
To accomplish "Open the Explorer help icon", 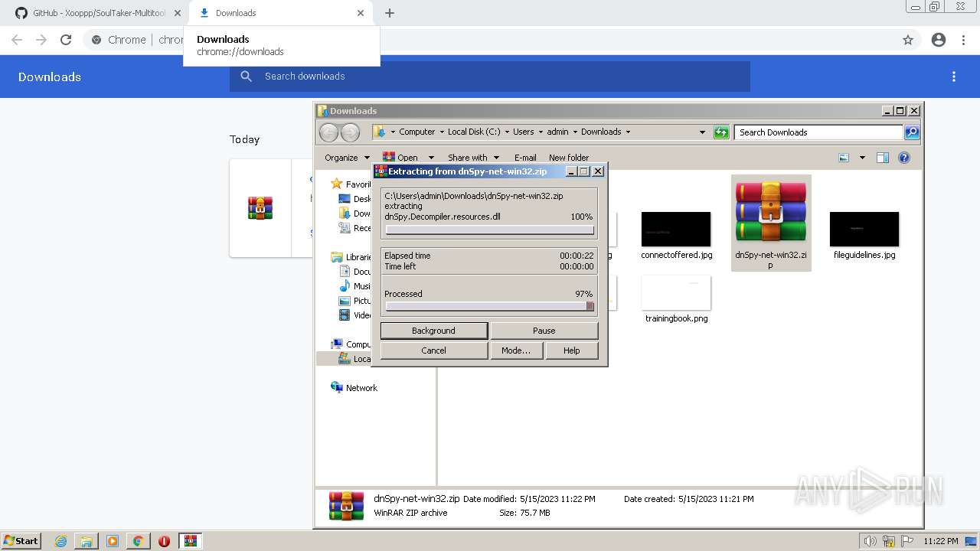I will pyautogui.click(x=904, y=158).
